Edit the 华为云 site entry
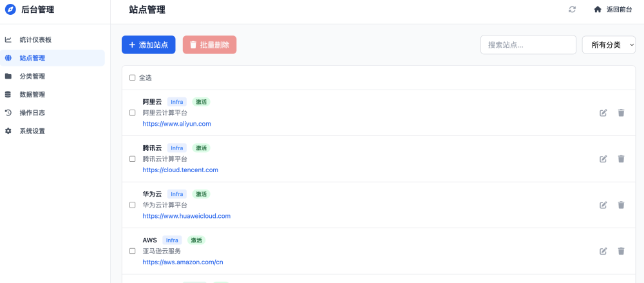 click(x=603, y=205)
